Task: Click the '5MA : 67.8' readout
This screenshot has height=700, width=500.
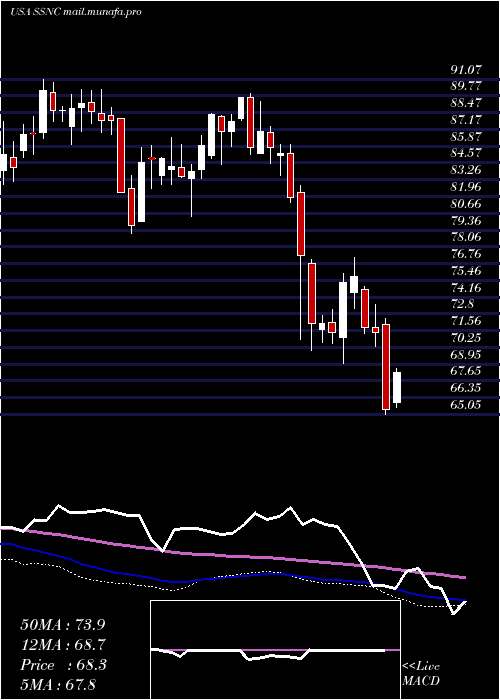Action: click(58, 685)
